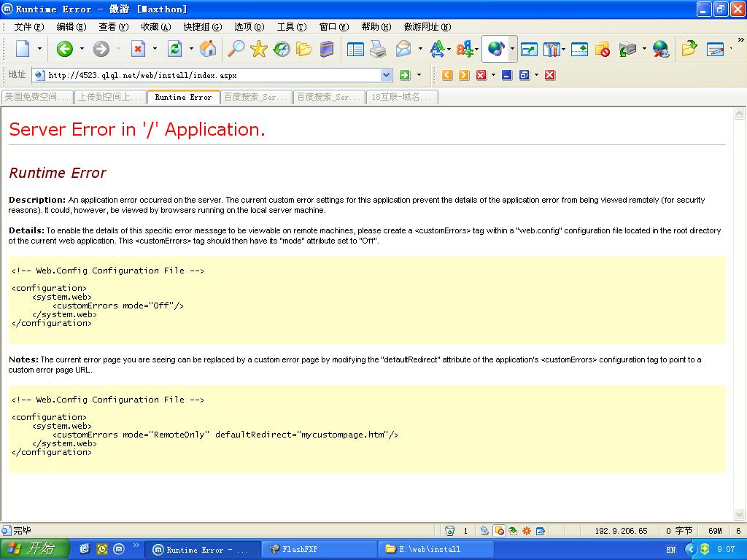
Task: Click the Refresh page icon
Action: click(174, 49)
